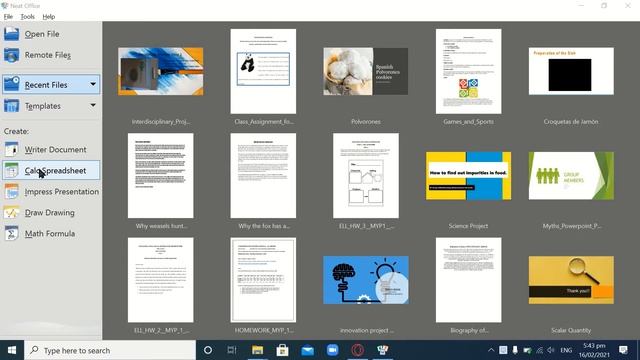This screenshot has width=640, height=360.
Task: Click the Math Formula icon
Action: point(11,233)
